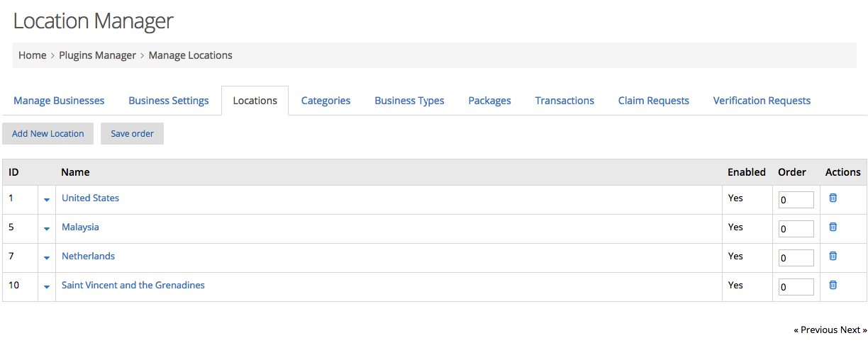This screenshot has height=355, width=868.
Task: Go to the Next page link
Action: 853,329
